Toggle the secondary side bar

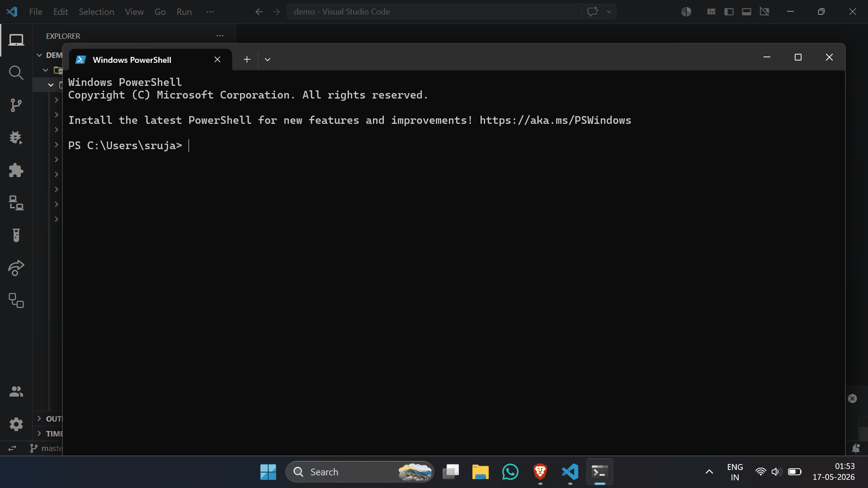pyautogui.click(x=764, y=12)
